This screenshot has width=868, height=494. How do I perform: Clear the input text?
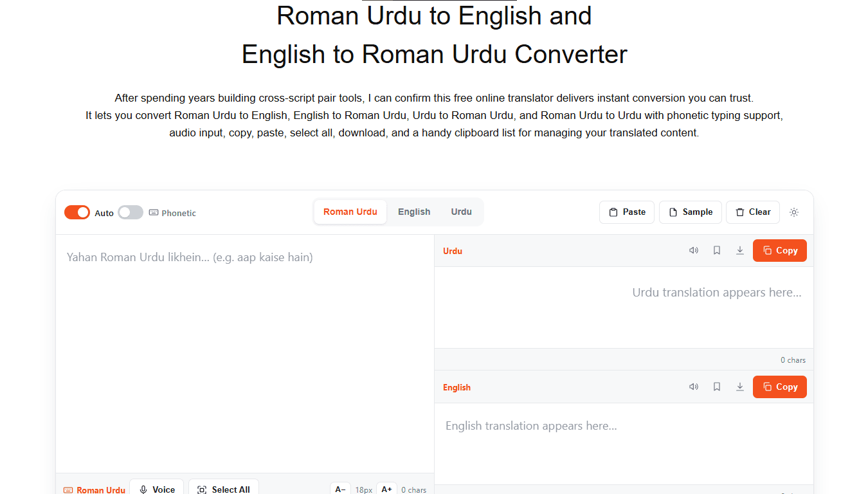coord(753,212)
